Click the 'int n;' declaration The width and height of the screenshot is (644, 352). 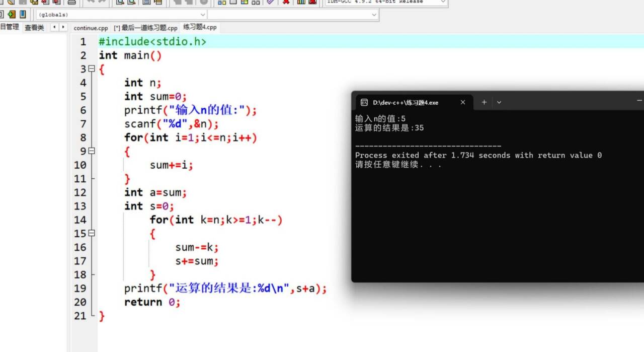click(x=143, y=83)
